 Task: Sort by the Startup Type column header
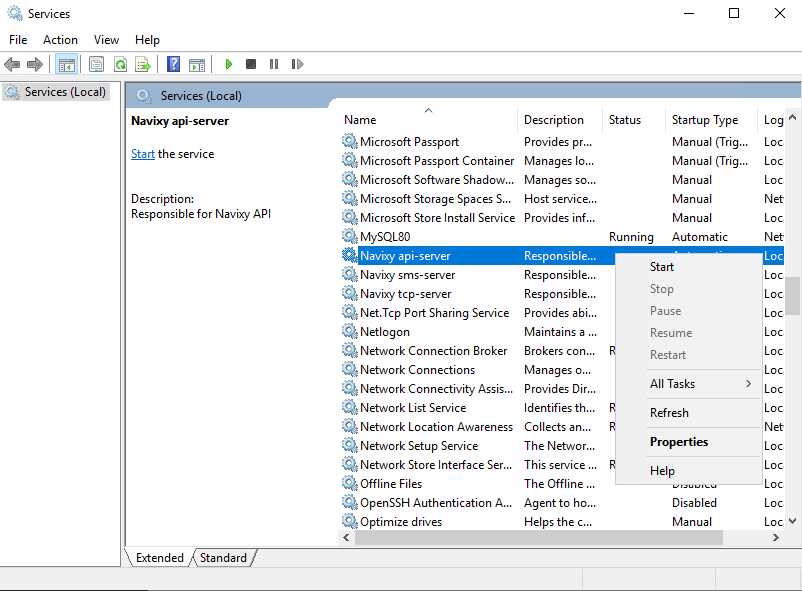[x=711, y=120]
